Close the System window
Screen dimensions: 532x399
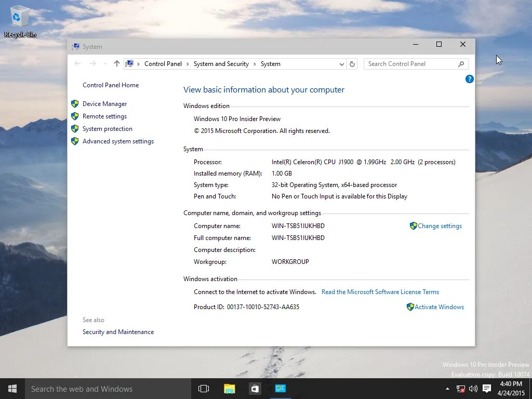tap(463, 45)
